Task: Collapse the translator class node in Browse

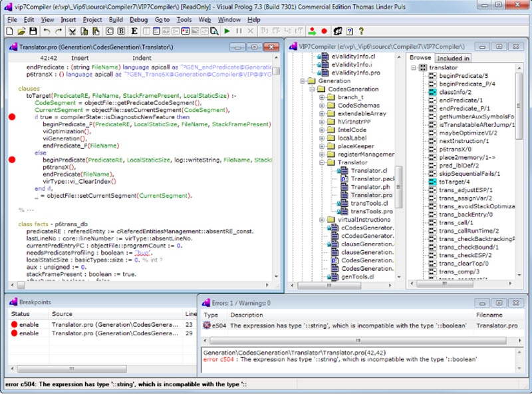Action: pos(413,67)
